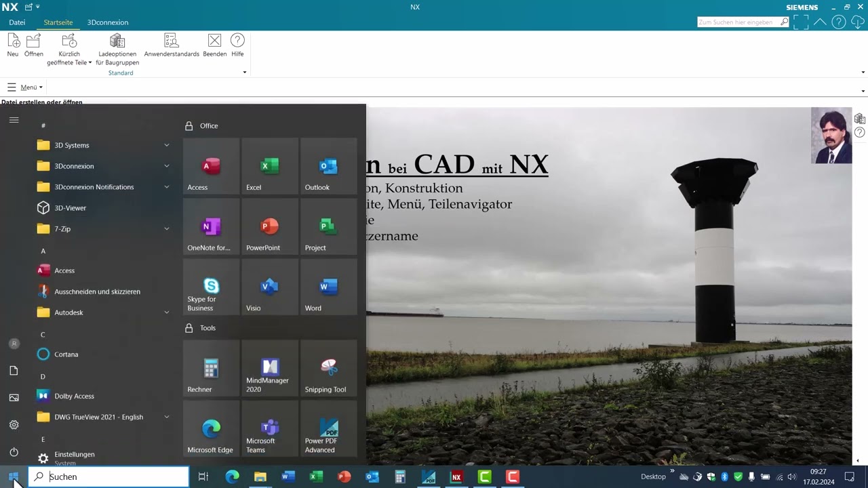The image size is (868, 488).
Task: Open the volume control in system tray
Action: point(791,477)
